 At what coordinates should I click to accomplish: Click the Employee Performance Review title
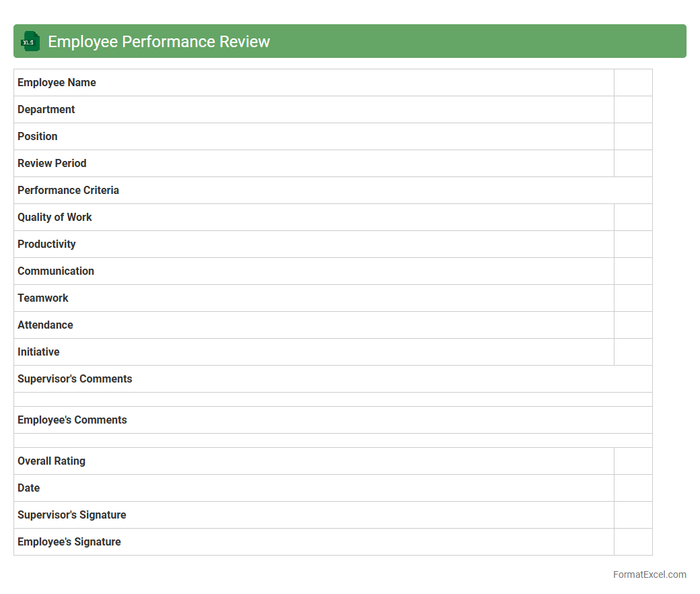(x=159, y=42)
